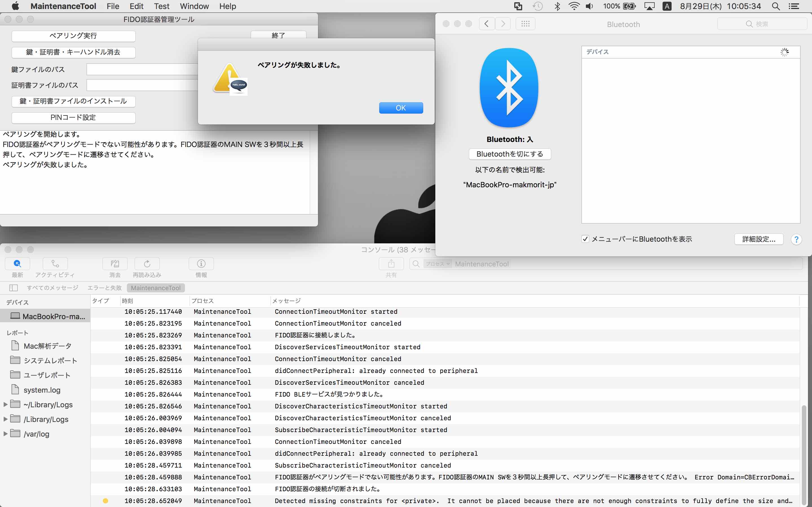
Task: Expand the ~/Library/Logs folder
Action: (x=5, y=404)
